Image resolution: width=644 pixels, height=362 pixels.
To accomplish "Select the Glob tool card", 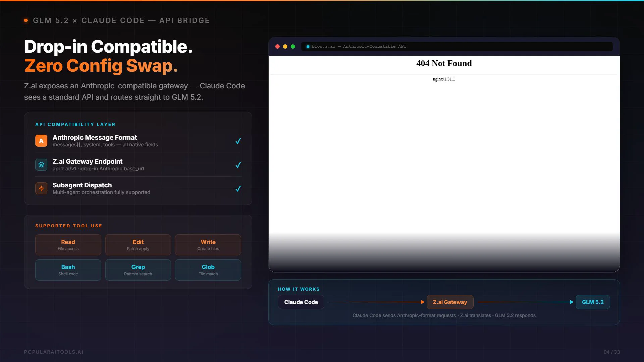I will [208, 270].
